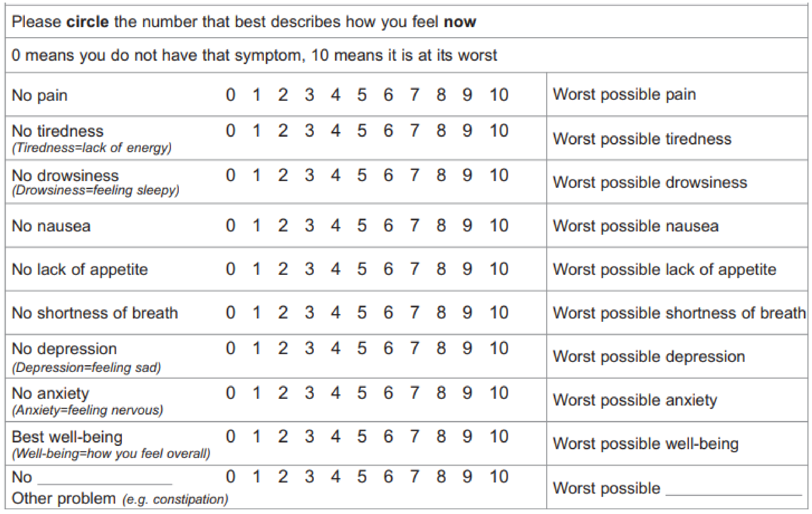Screen dimensions: 812x514
Task: Mark 10 in the tiredness row
Action: 499,130
